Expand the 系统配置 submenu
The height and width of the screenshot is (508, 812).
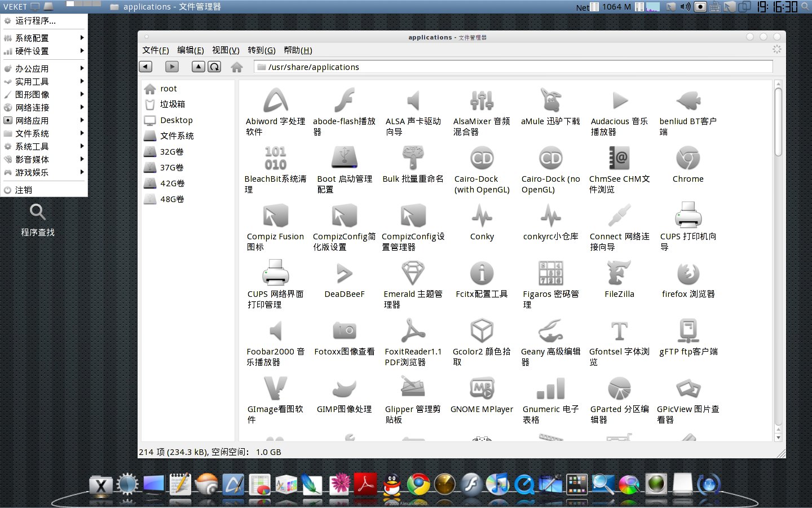click(x=44, y=38)
